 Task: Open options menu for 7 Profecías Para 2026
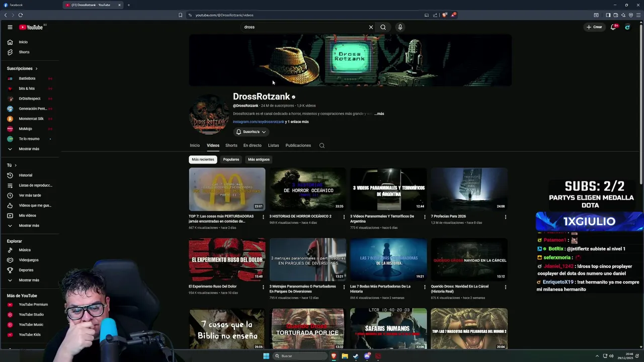[506, 217]
